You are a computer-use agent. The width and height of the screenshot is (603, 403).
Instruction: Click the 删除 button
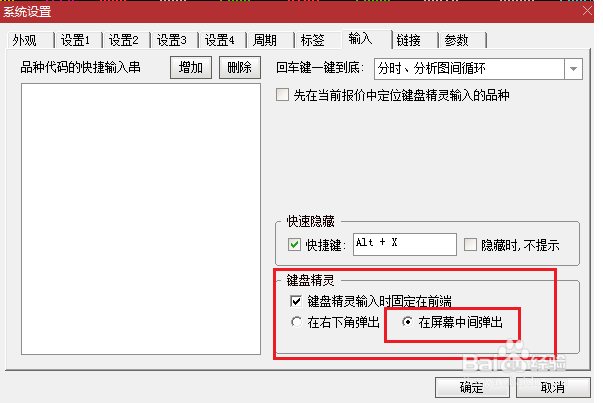240,68
